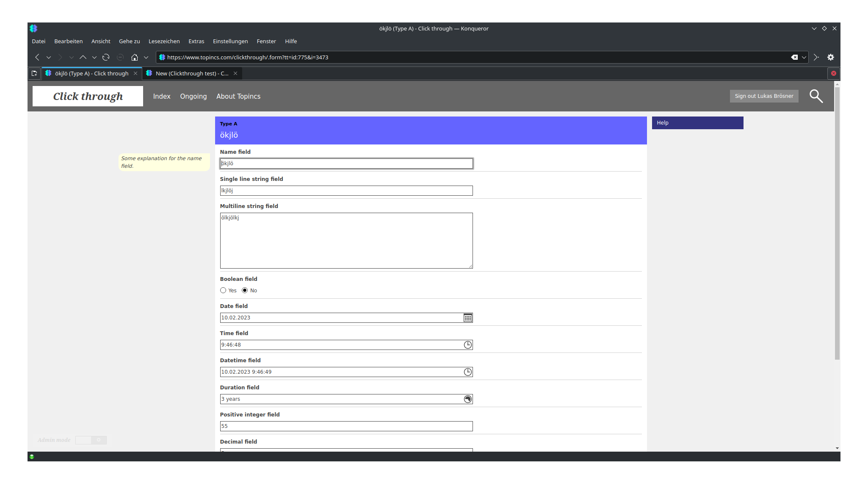This screenshot has height=494, width=868.
Task: Open the page search magnifier
Action: tap(816, 96)
